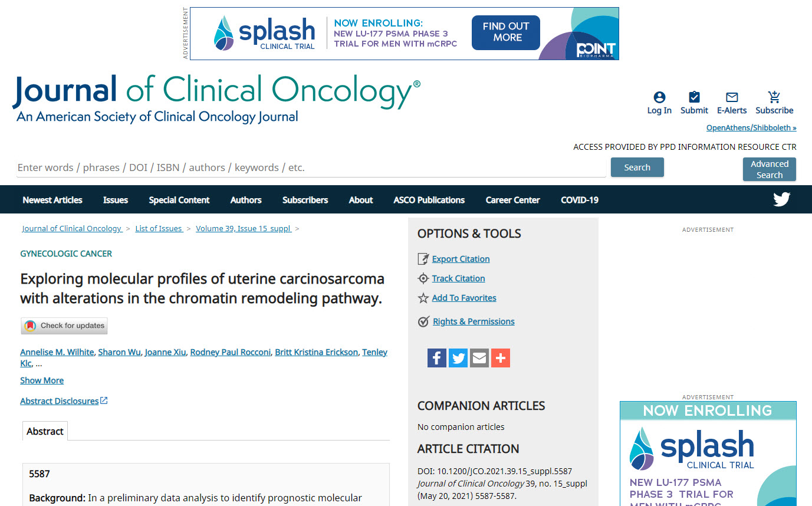Screen dimensions: 812x506
Task: Share article via email icon
Action: (479, 358)
